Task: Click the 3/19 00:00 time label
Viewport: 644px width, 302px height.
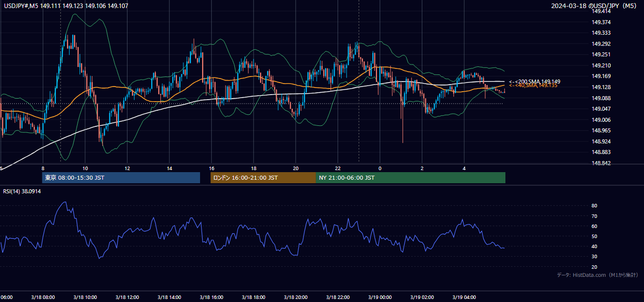Action: coord(380,297)
